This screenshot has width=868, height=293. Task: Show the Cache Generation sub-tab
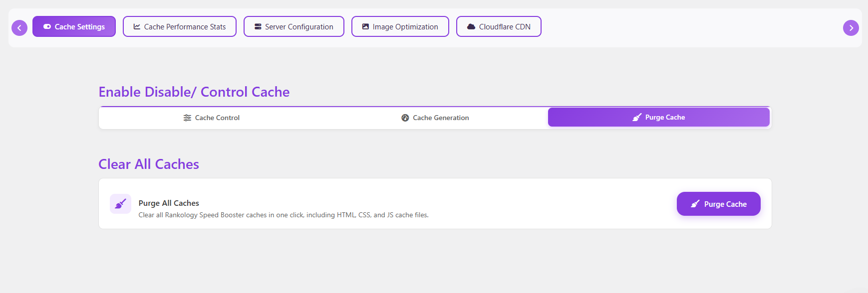[435, 118]
